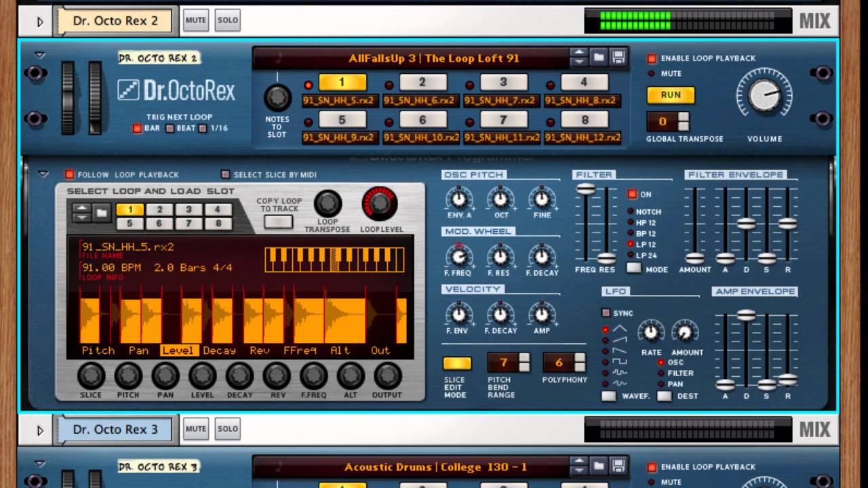Click Copy Loop To Track button
Screen dimensions: 868x488
click(278, 221)
